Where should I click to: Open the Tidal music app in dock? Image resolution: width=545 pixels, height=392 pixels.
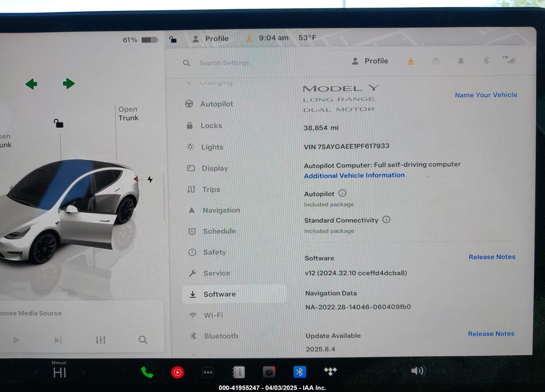pyautogui.click(x=330, y=371)
